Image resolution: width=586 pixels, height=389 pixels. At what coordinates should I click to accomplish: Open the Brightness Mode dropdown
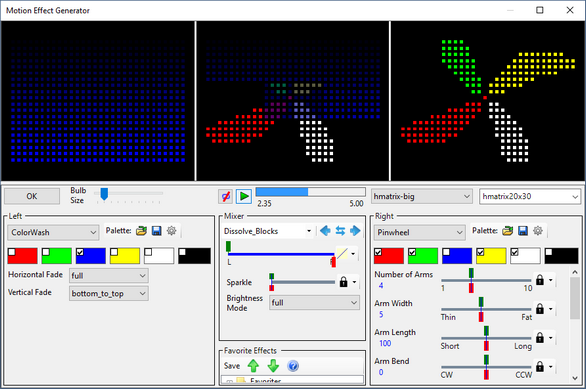(x=314, y=303)
